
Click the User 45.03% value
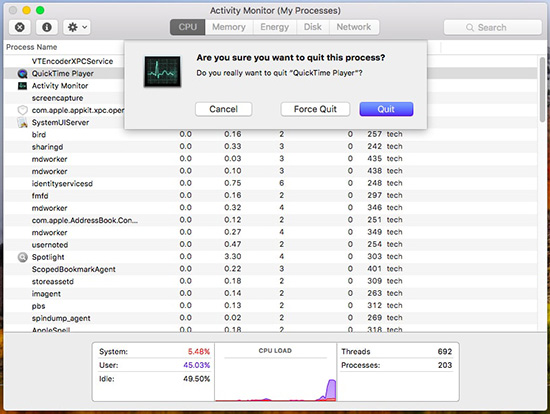[196, 365]
